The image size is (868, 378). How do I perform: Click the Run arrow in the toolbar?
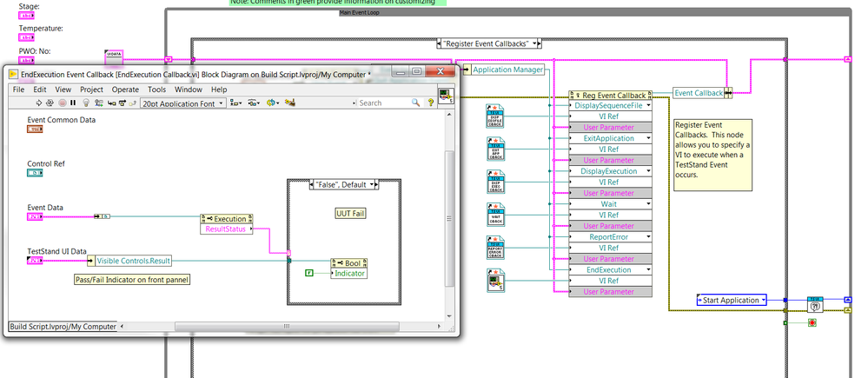[39, 103]
